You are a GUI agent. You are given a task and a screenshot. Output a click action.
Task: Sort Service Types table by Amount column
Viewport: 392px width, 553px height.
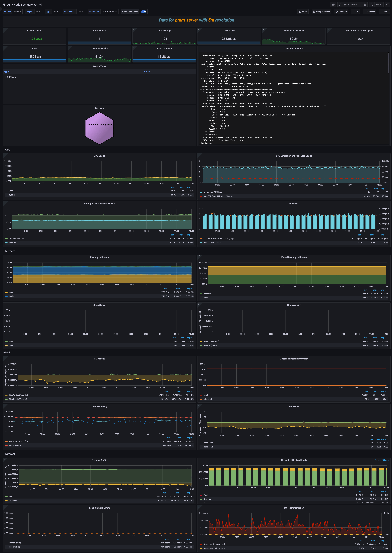tap(147, 72)
